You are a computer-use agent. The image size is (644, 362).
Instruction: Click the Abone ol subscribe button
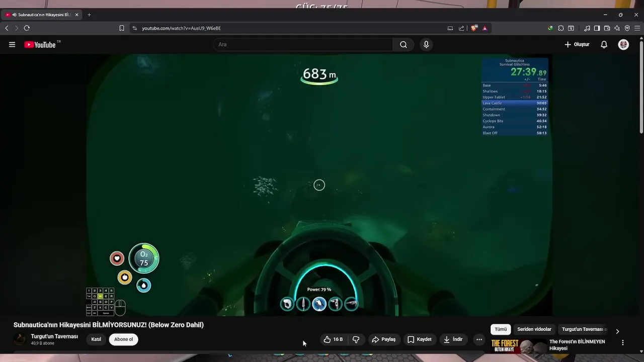click(124, 339)
